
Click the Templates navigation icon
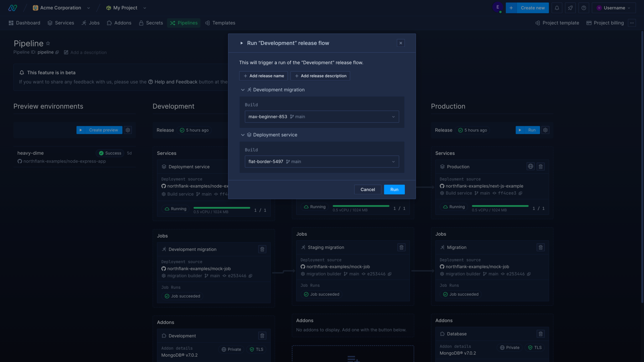tap(207, 22)
